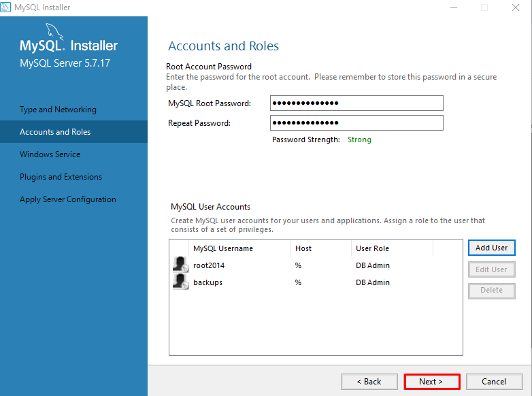Viewport: 532px width, 396px height.
Task: Click the MySQL User Accounts section label
Action: coord(210,207)
